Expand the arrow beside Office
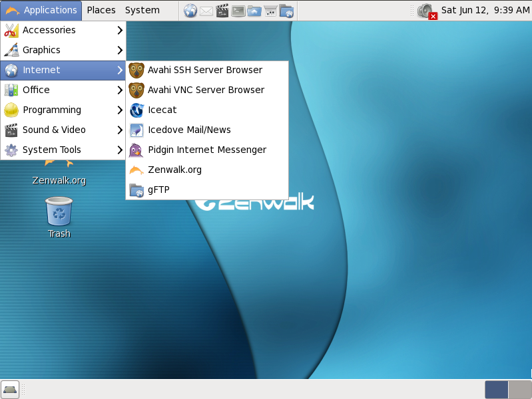Image resolution: width=532 pixels, height=399 pixels. (120, 90)
